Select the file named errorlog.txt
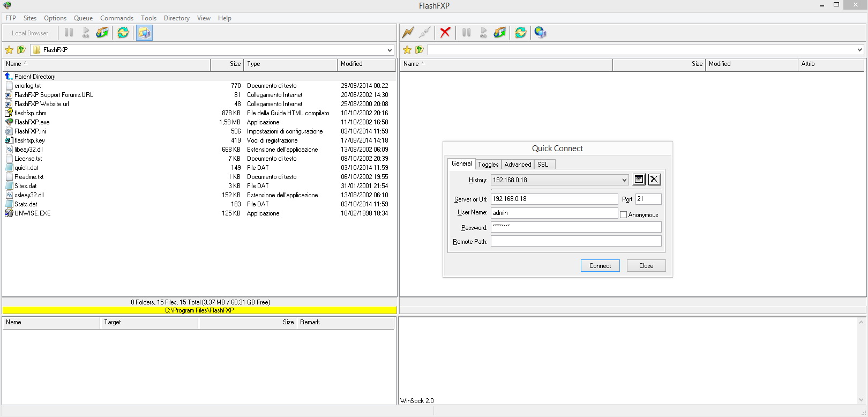The image size is (868, 417). coord(27,86)
